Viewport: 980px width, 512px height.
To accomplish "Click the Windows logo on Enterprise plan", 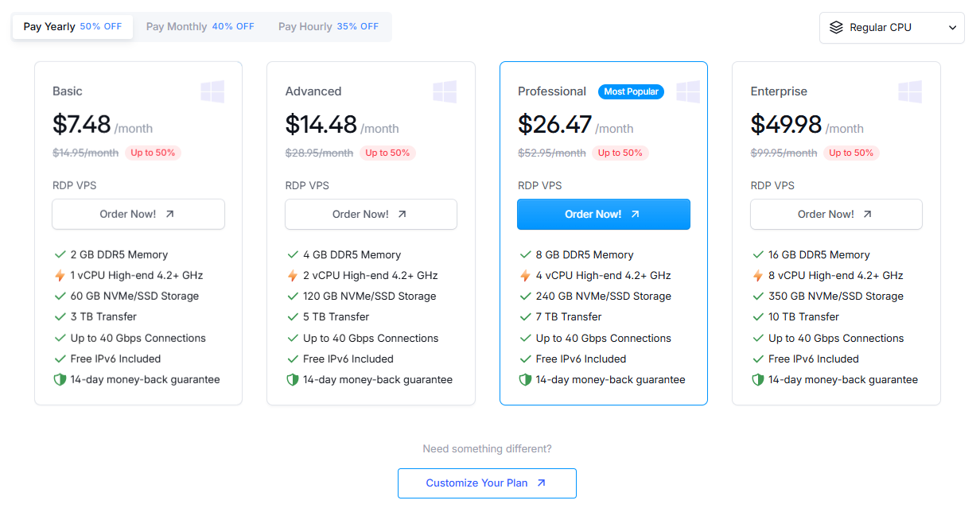I will 910,91.
